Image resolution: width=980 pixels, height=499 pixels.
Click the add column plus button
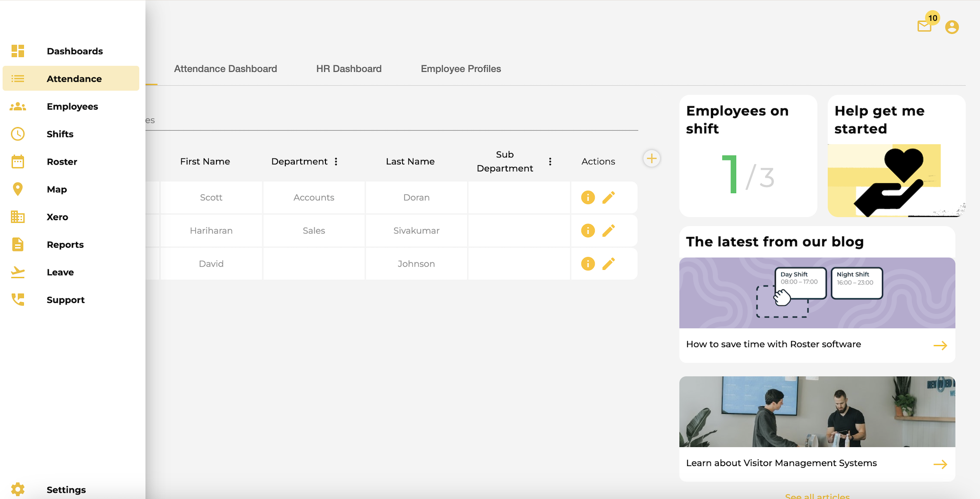[x=651, y=158]
